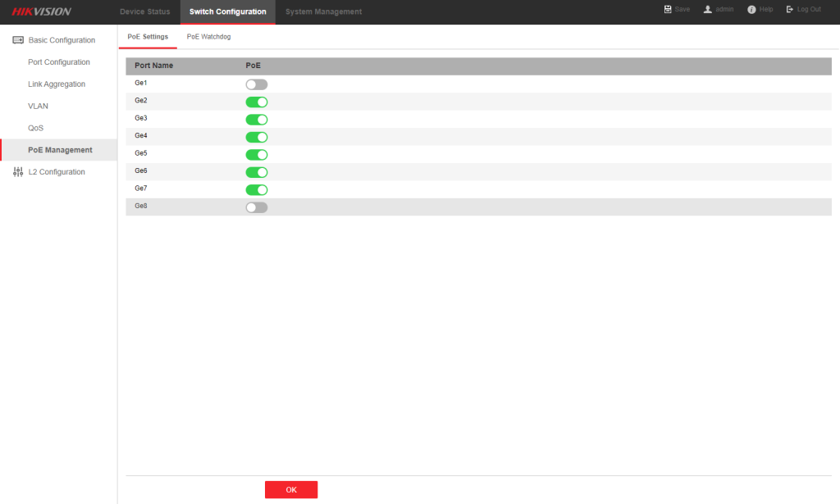Click the Port Name column header

(x=153, y=66)
